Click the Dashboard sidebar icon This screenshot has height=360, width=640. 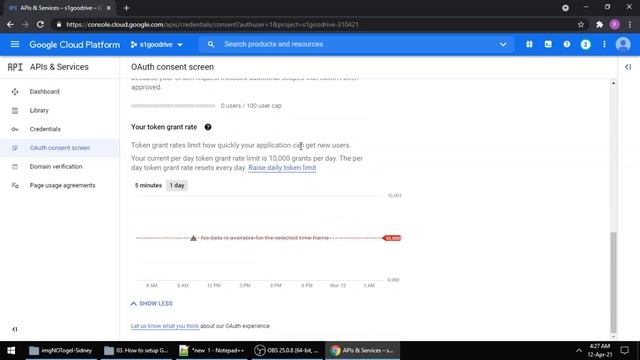coord(15,91)
